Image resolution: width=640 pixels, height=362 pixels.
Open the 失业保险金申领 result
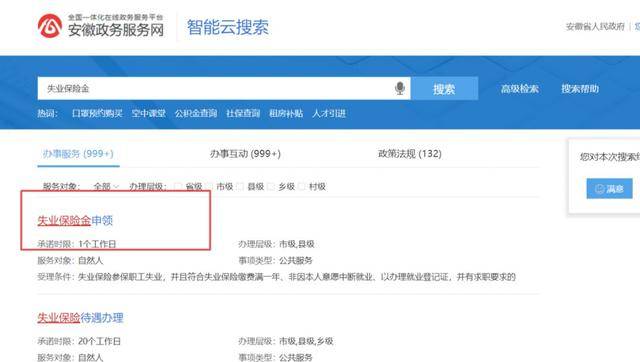(75, 220)
